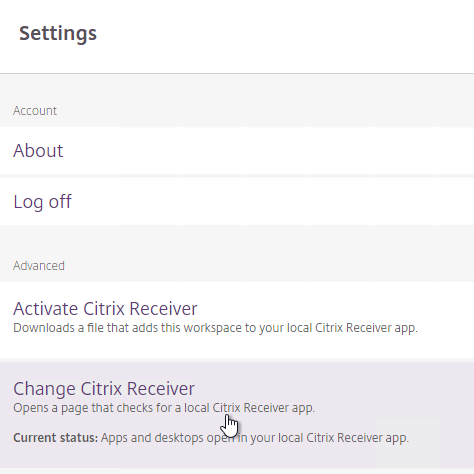Image resolution: width=474 pixels, height=474 pixels.
Task: Click the light gray box in the highlighted row
Action: (408, 443)
